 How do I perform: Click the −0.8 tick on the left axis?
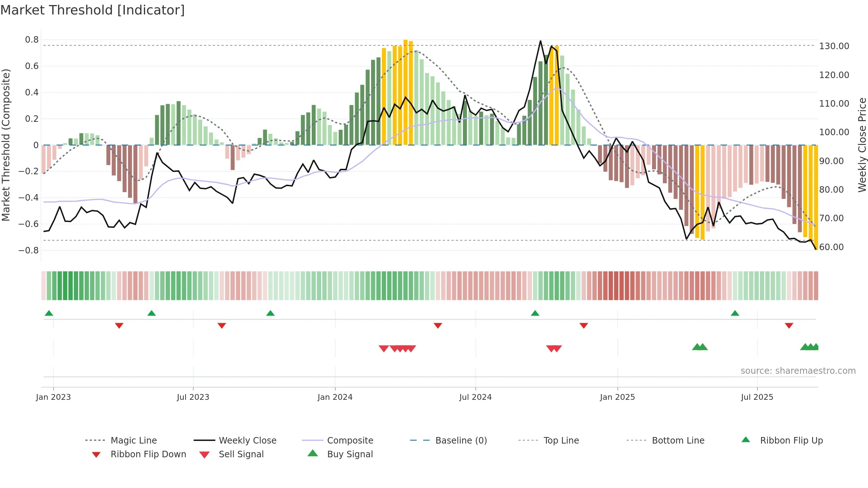click(29, 250)
